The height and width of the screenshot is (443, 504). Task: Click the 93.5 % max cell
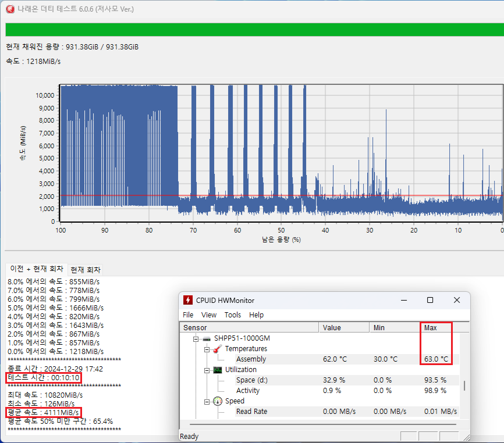(x=435, y=380)
